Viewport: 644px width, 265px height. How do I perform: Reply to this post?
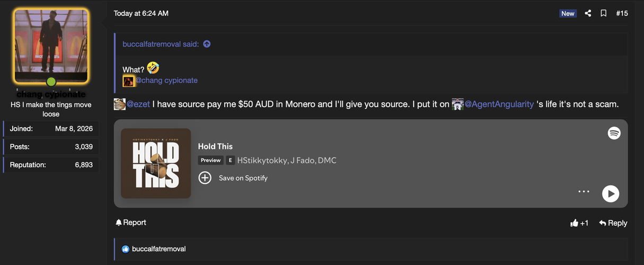click(x=613, y=223)
